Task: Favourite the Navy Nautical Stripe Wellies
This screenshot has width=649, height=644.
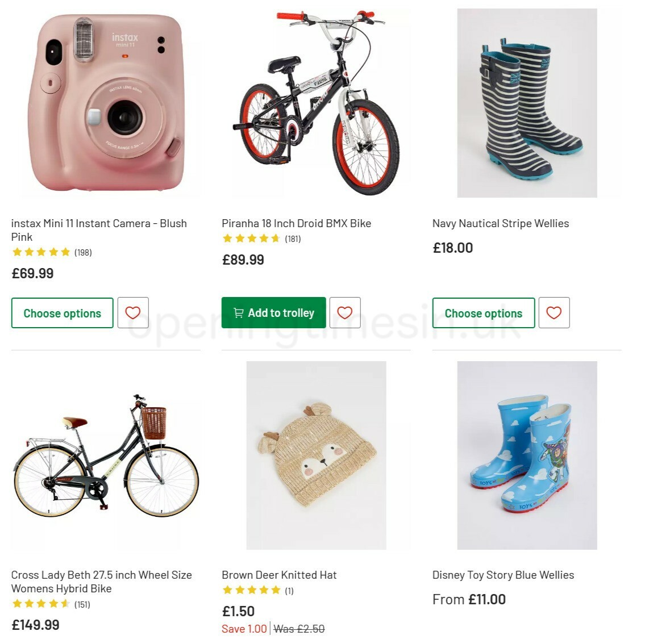Action: click(x=554, y=312)
